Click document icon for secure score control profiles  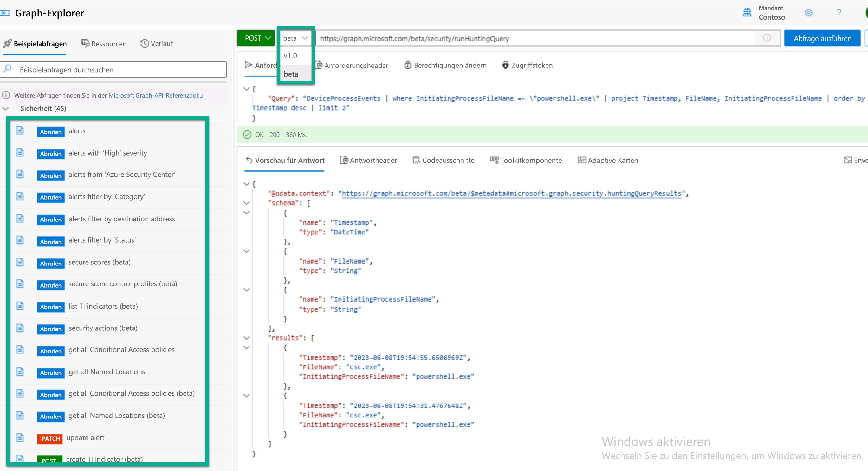pyautogui.click(x=20, y=283)
